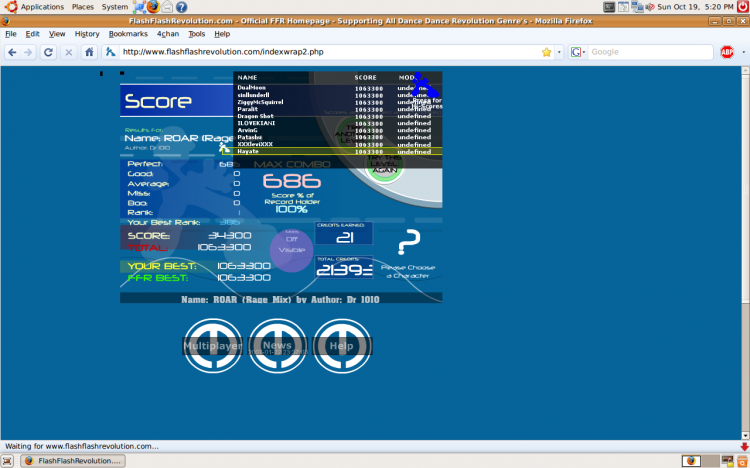Open the search engine selector dropdown

point(578,52)
